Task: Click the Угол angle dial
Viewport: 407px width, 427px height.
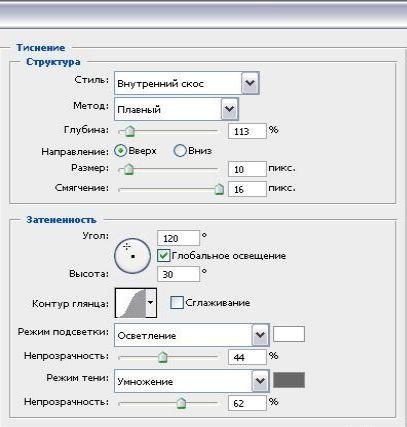Action: click(132, 256)
